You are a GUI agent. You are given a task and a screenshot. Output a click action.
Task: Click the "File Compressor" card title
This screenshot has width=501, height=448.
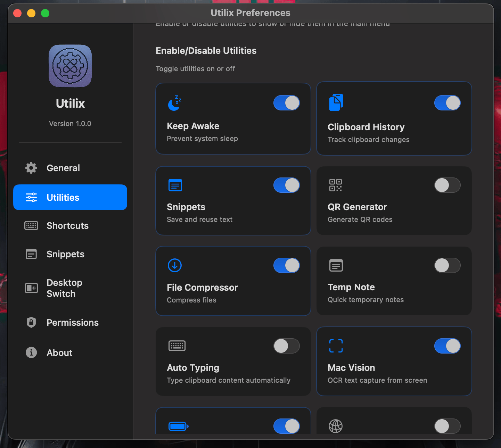202,288
